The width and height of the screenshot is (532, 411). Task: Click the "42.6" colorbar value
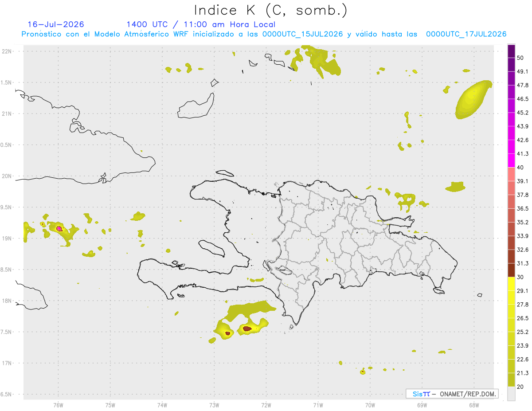pyautogui.click(x=523, y=140)
